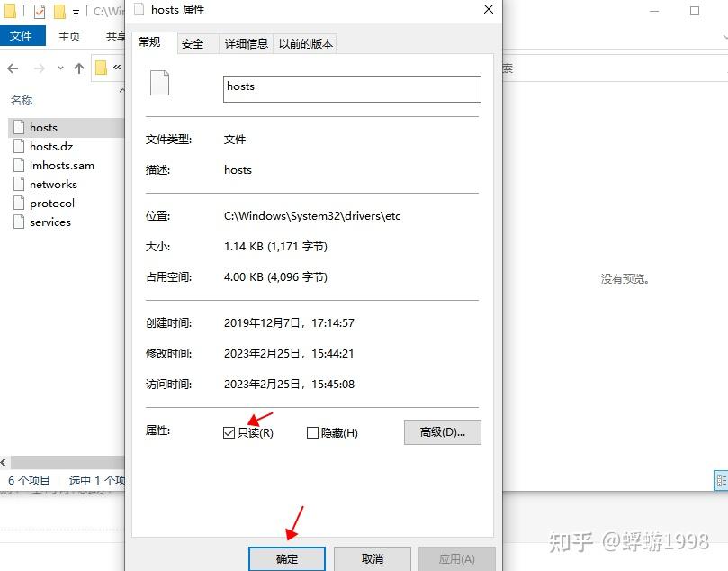The width and height of the screenshot is (728, 571).
Task: Open the 高级(D)... attribute settings
Action: coord(443,432)
